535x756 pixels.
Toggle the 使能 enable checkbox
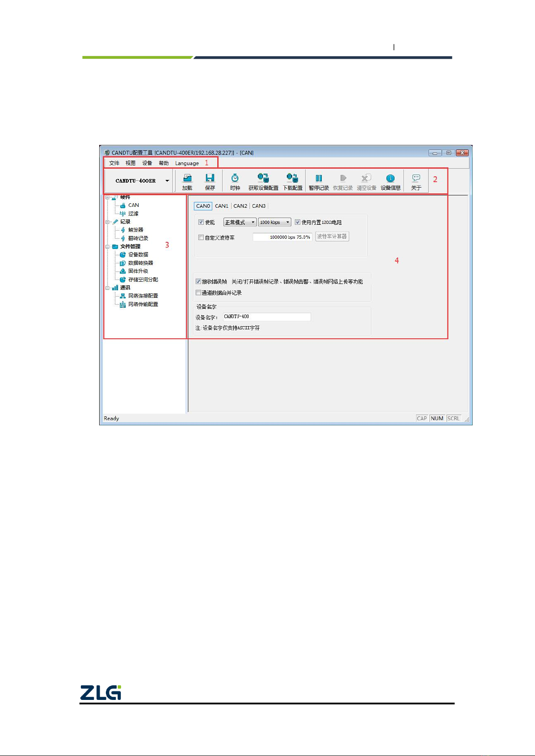[x=201, y=222]
